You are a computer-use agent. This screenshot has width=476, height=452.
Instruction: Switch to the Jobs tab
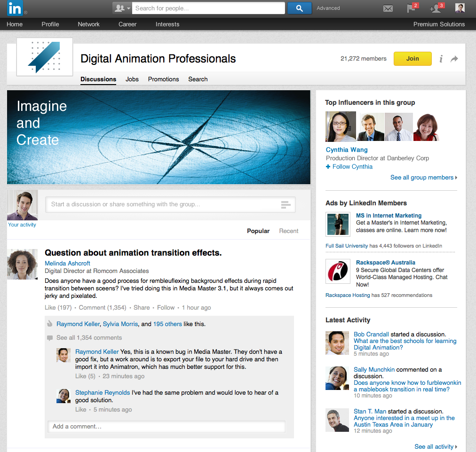[x=132, y=79]
